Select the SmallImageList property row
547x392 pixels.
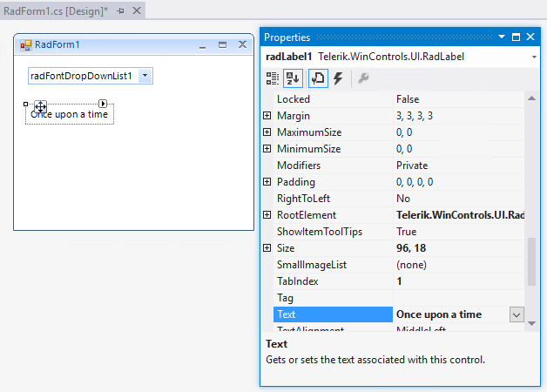[399, 265]
